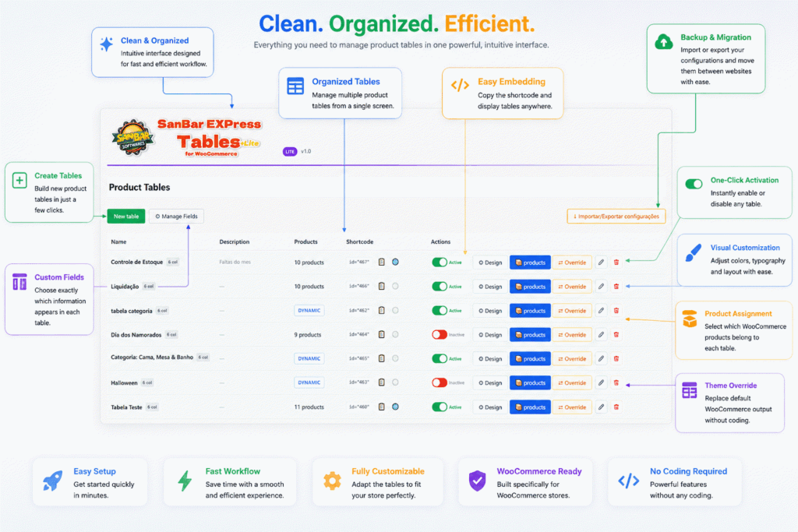798x532 pixels.
Task: Turn off the tabela categoria Active toggle
Action: tap(440, 310)
